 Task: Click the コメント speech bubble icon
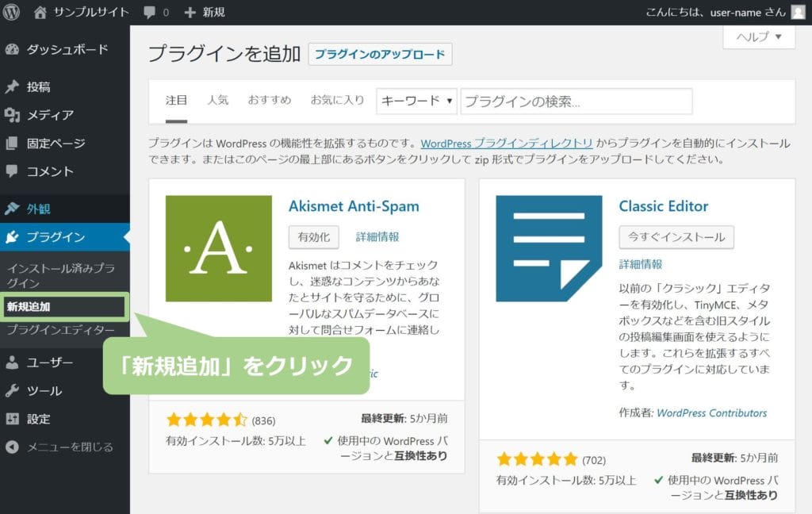tap(12, 171)
